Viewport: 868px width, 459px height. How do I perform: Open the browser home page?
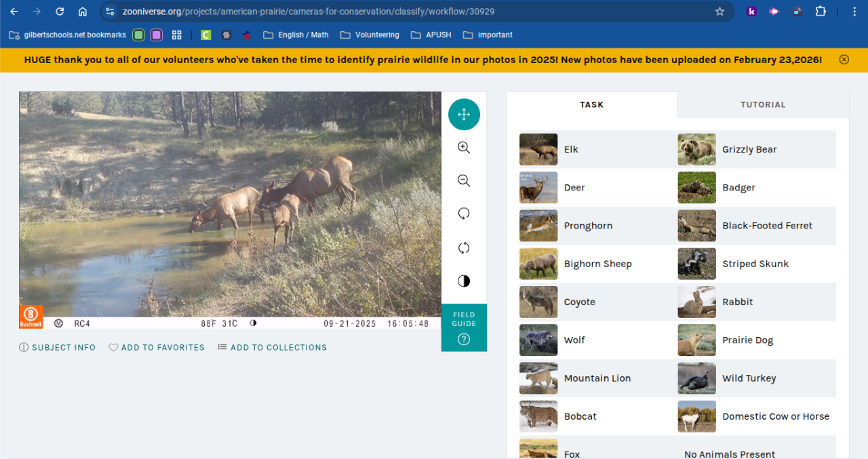(83, 12)
